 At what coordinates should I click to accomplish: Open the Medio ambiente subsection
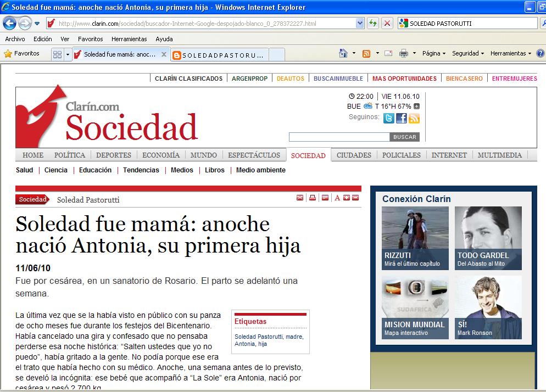261,170
